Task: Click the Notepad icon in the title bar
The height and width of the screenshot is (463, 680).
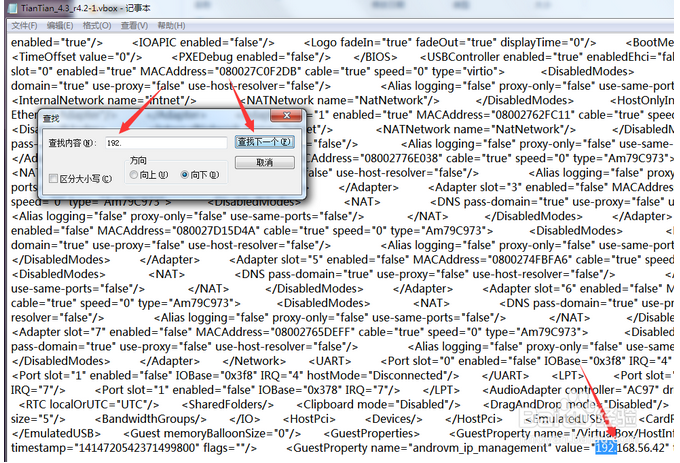Action: click(x=13, y=8)
